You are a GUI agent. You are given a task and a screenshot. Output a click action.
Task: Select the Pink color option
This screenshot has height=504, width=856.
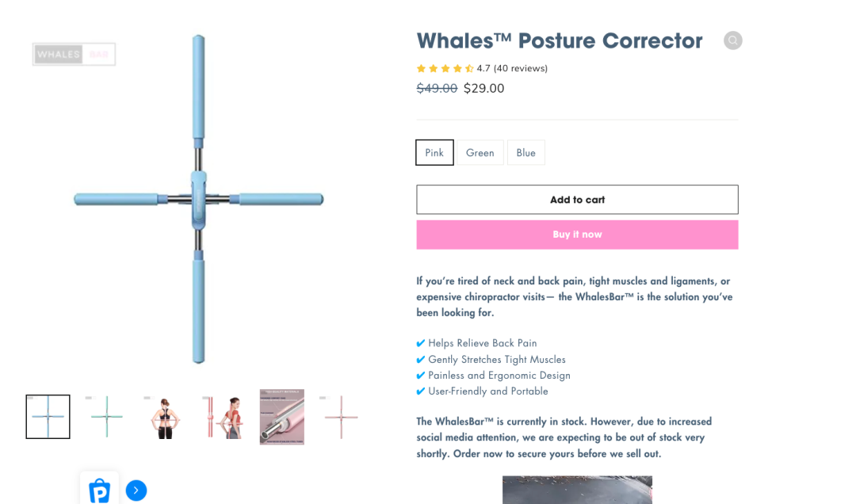434,152
